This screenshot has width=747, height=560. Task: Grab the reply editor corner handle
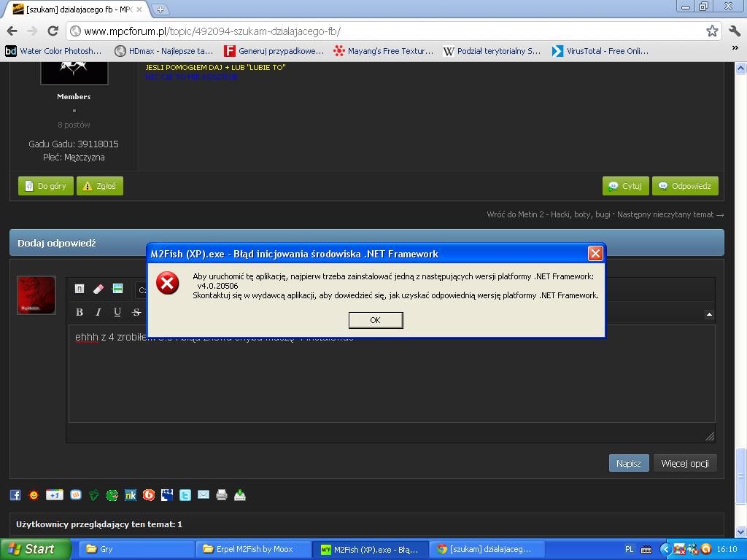click(x=710, y=436)
